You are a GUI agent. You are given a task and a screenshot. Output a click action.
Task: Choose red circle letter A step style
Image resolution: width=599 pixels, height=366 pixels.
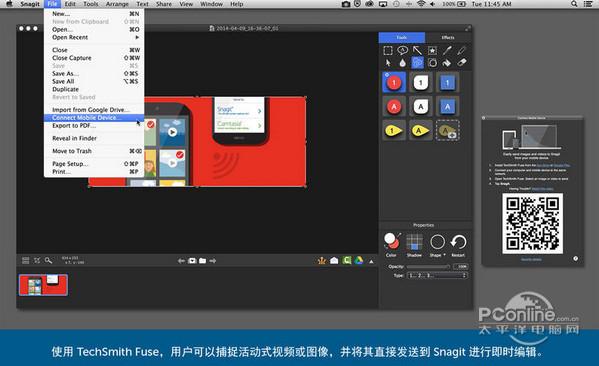coord(394,107)
